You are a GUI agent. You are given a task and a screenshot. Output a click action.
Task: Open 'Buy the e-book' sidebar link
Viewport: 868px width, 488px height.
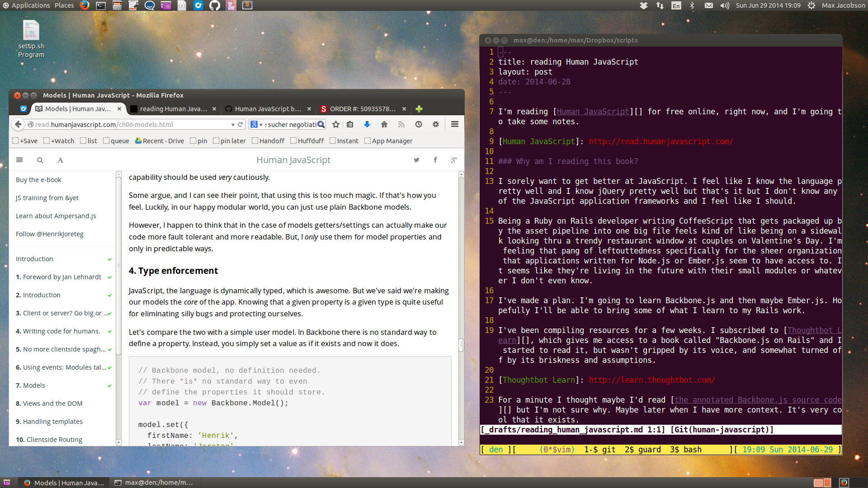pyautogui.click(x=38, y=180)
